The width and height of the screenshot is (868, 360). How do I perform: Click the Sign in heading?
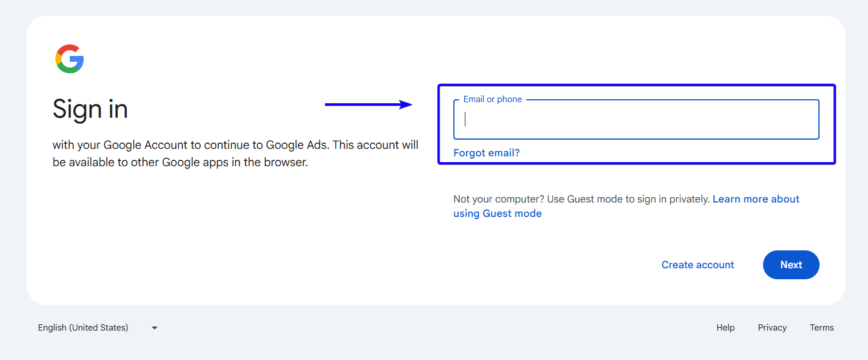90,109
